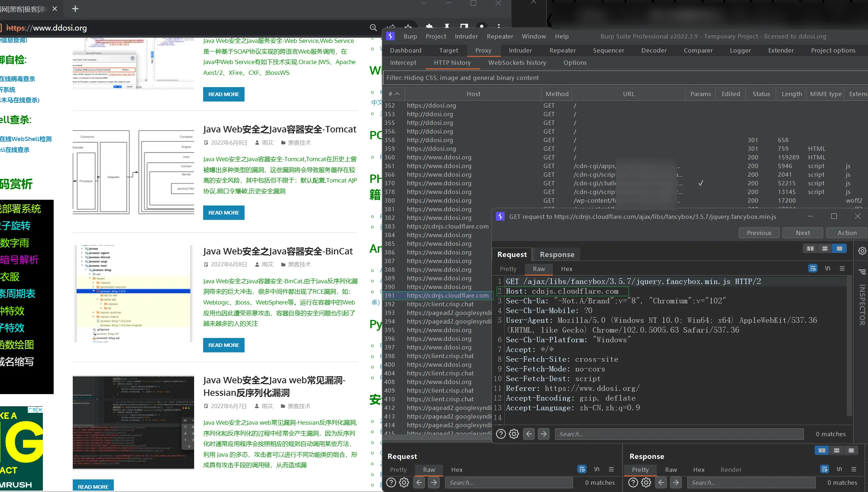
Task: Click BinCat article thumbnail image
Action: click(133, 294)
